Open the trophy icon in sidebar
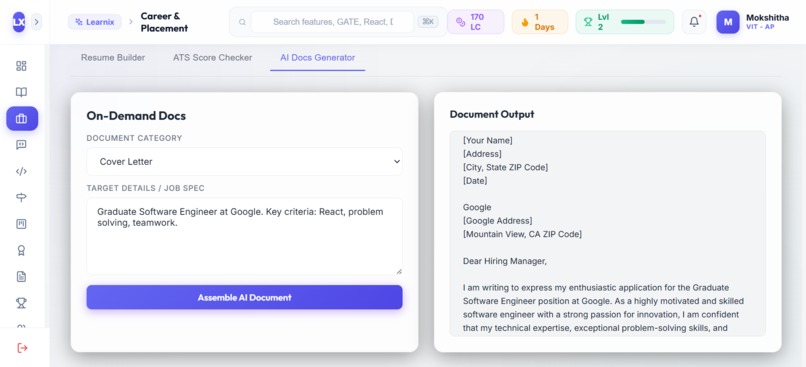The width and height of the screenshot is (806, 367). pyautogui.click(x=21, y=303)
